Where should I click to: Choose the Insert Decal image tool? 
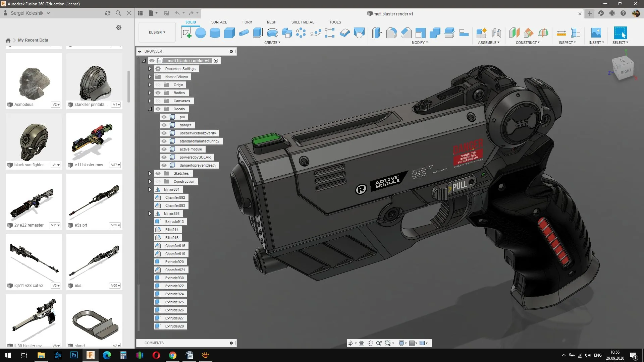(596, 33)
